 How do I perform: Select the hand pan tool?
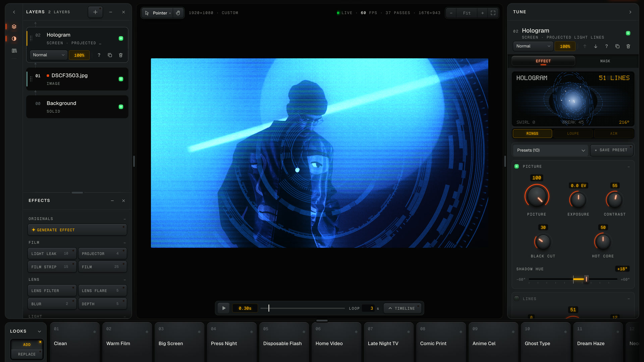pyautogui.click(x=178, y=13)
